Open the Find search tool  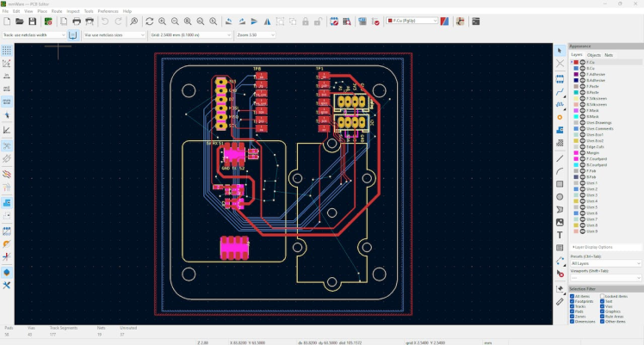pyautogui.click(x=134, y=21)
